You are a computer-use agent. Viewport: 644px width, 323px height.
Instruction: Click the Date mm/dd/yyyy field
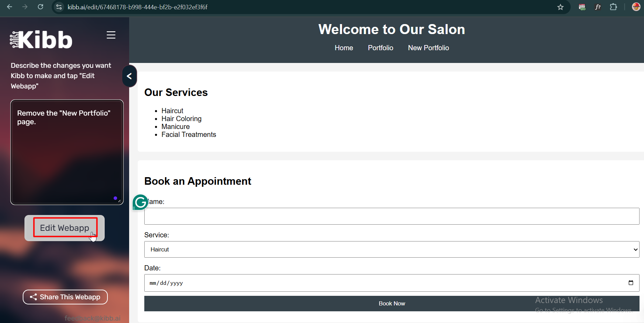[x=392, y=283]
